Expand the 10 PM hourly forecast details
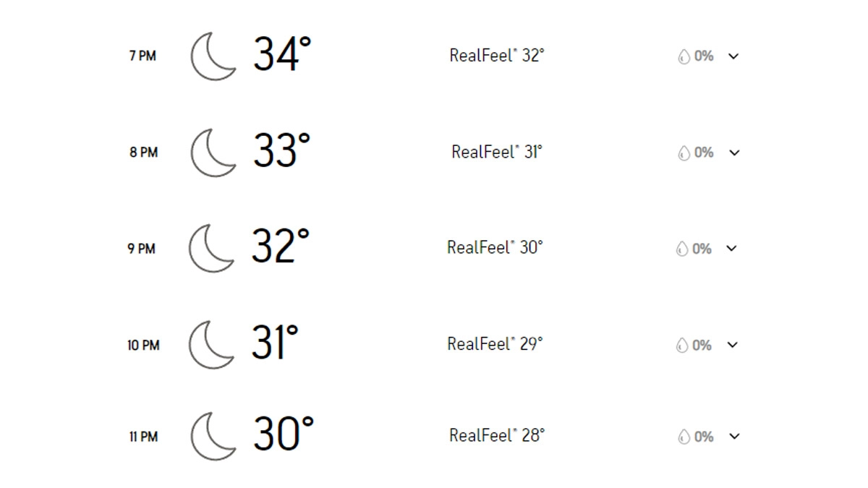The image size is (868, 488). [x=733, y=345]
